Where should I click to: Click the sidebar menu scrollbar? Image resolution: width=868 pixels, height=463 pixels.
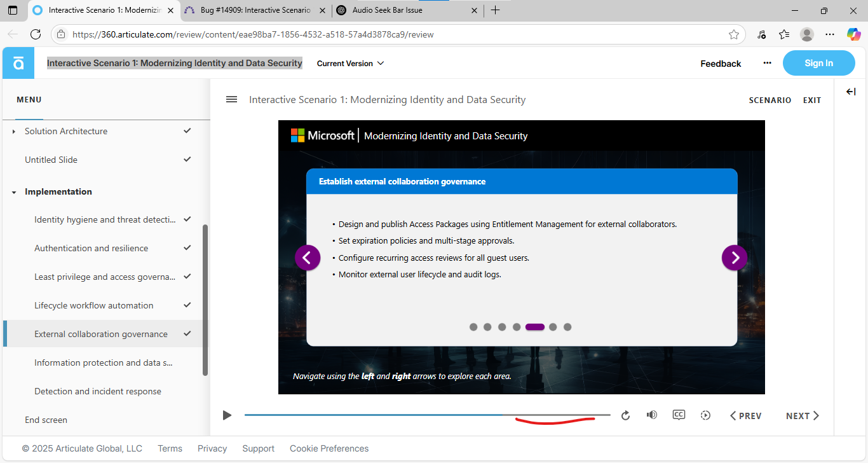(205, 300)
